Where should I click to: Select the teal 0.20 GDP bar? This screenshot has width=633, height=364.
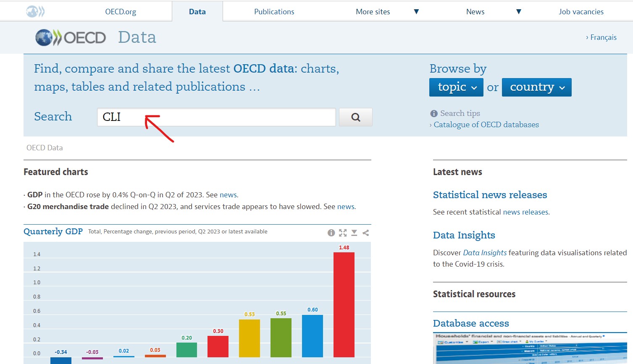(x=186, y=350)
